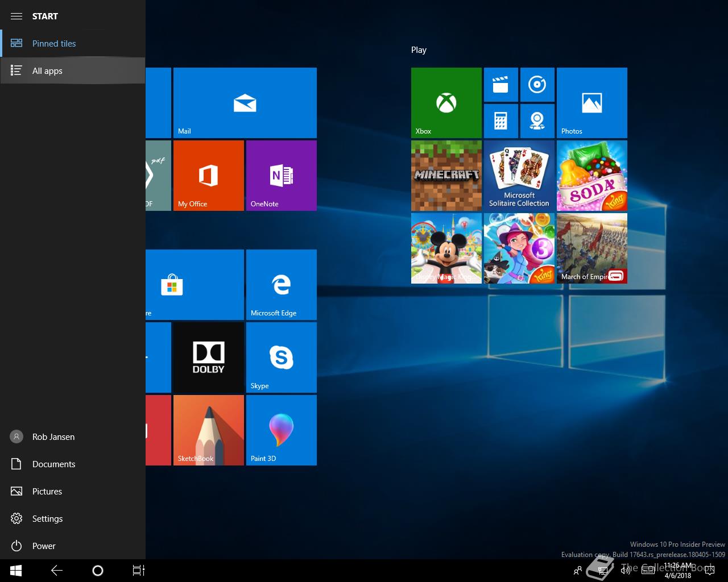Switch to Pinned tiles view
Image resolution: width=728 pixels, height=582 pixels.
pos(73,43)
